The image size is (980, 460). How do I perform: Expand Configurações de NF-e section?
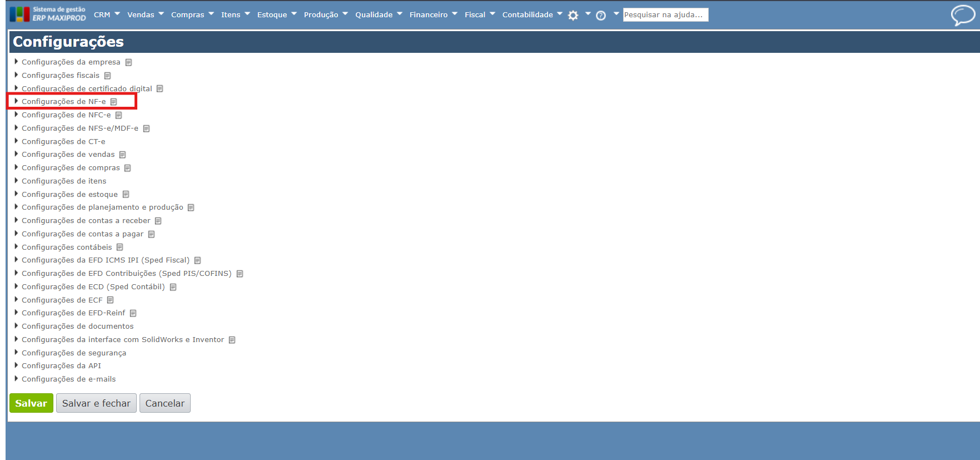click(x=16, y=101)
